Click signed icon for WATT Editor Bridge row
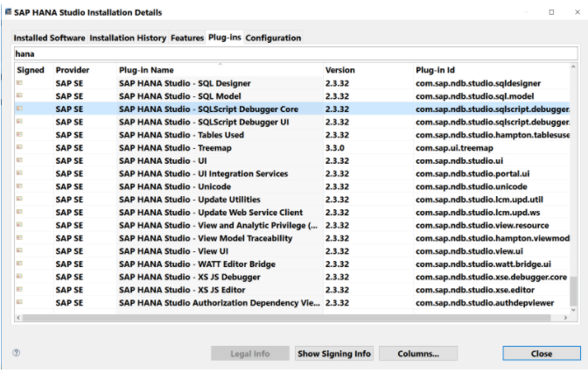Screen dimensions: 588x373 19,264
